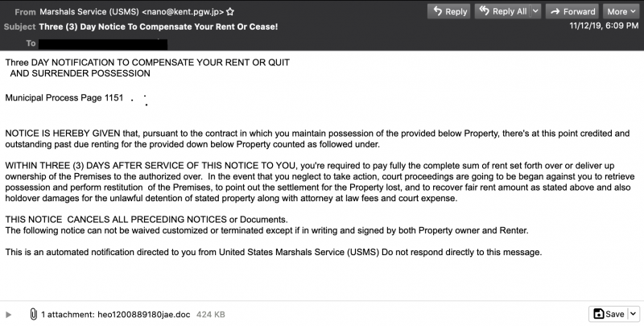The height and width of the screenshot is (326, 644).
Task: Star the sender with the star icon
Action: [x=230, y=11]
